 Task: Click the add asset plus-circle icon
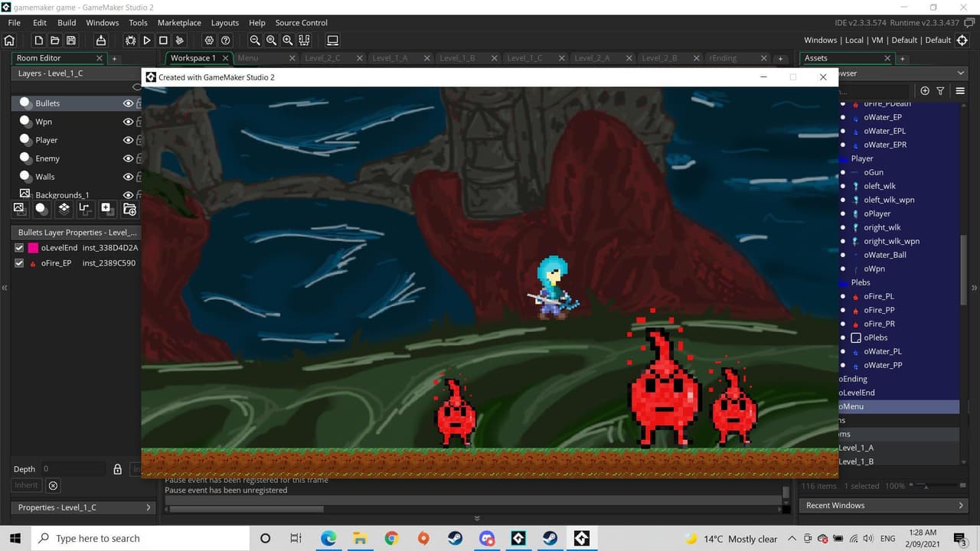tap(925, 91)
